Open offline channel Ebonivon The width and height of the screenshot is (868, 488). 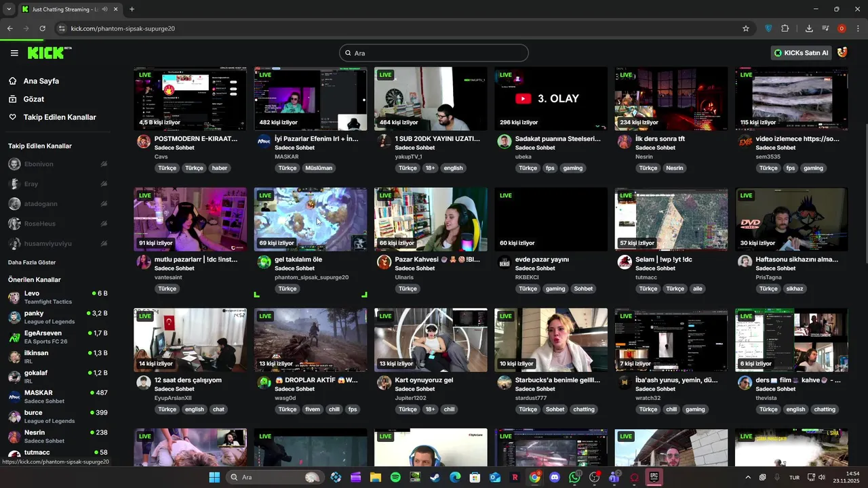coord(58,164)
